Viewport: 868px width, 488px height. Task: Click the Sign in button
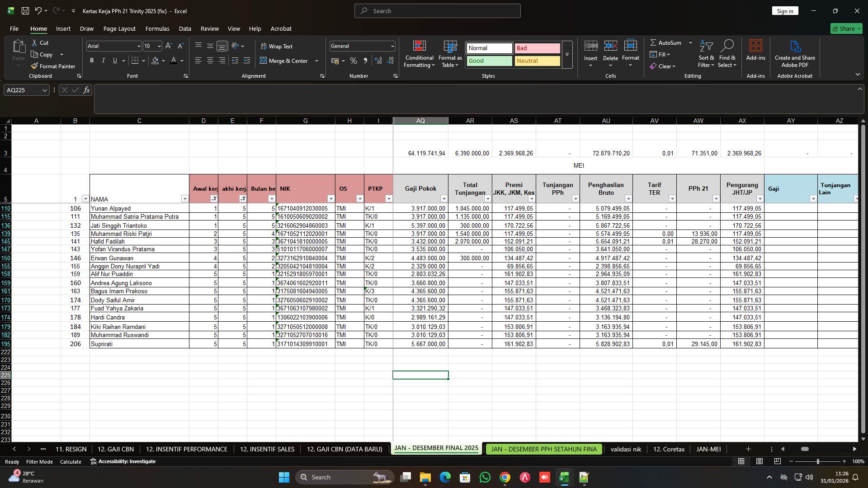(785, 10)
